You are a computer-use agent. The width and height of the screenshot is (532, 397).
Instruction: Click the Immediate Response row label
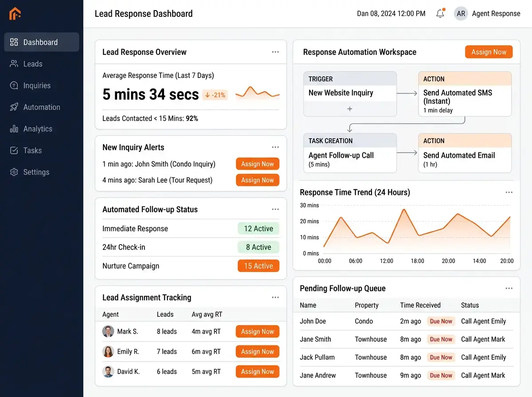point(135,229)
